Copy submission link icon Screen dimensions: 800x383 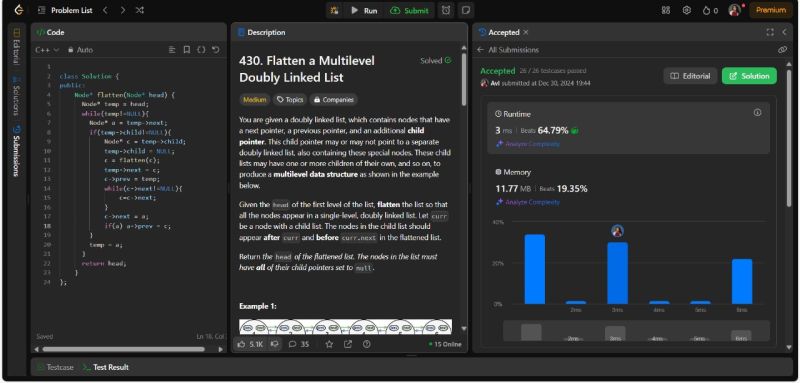(782, 50)
